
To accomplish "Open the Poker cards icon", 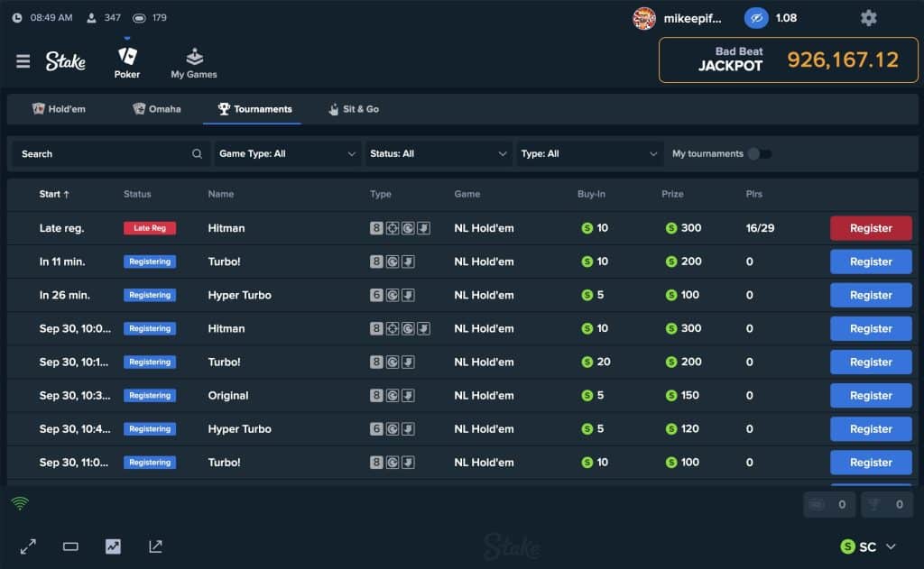I will (x=127, y=57).
